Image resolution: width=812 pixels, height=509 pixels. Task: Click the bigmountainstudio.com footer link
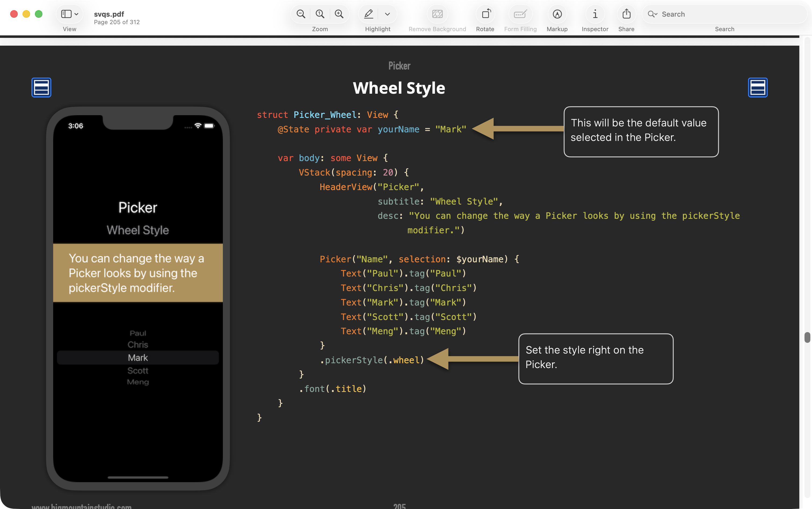tap(81, 506)
